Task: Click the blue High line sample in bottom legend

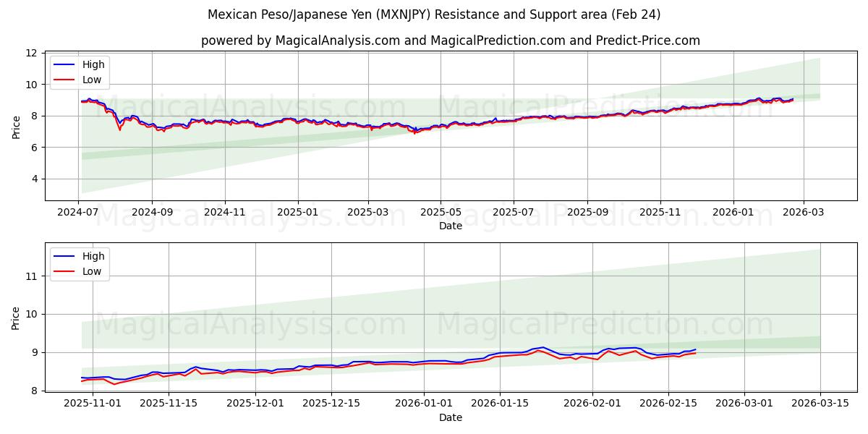Action: [65, 256]
